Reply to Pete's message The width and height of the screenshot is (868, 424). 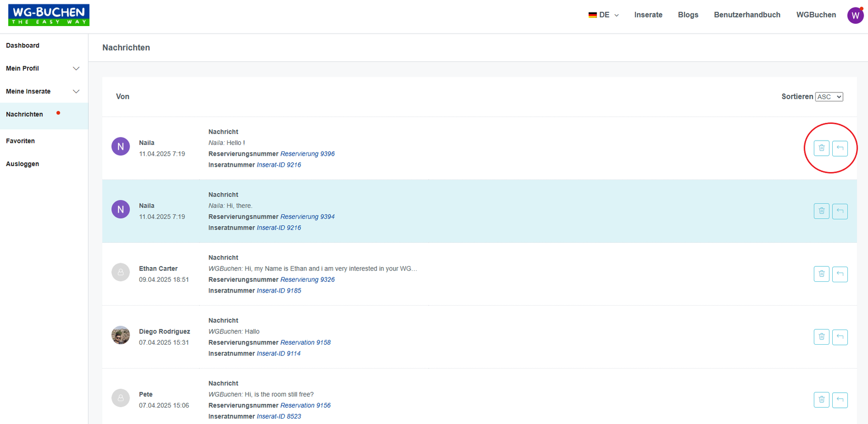click(x=840, y=400)
